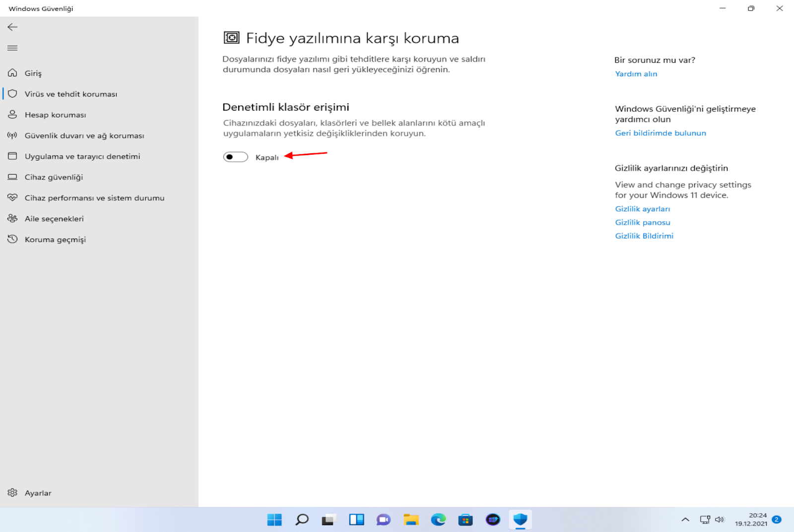Click the laptop icon for Cihaz güvenliği
794x532 pixels.
pos(12,177)
